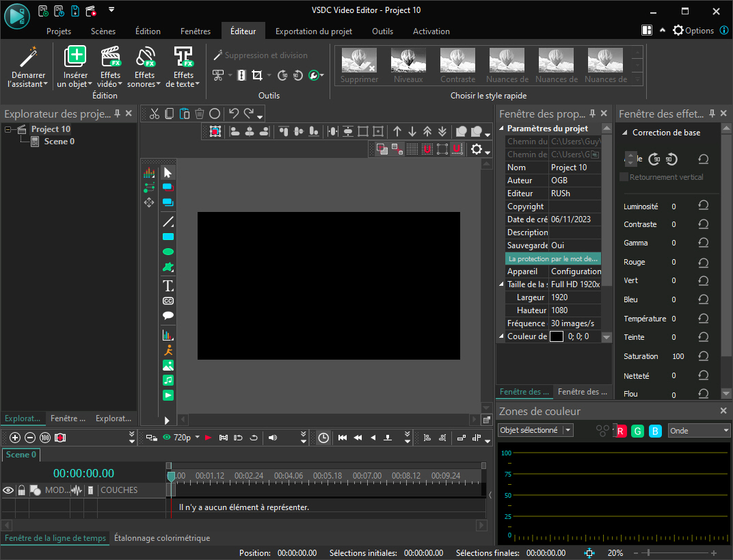Screen dimensions: 733x560
Task: Open Insérer un objet tool
Action: (75, 67)
